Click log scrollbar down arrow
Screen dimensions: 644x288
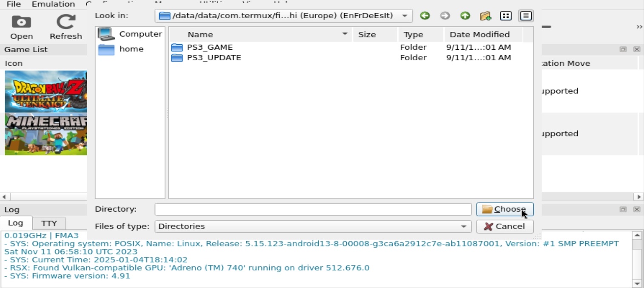[x=637, y=283]
